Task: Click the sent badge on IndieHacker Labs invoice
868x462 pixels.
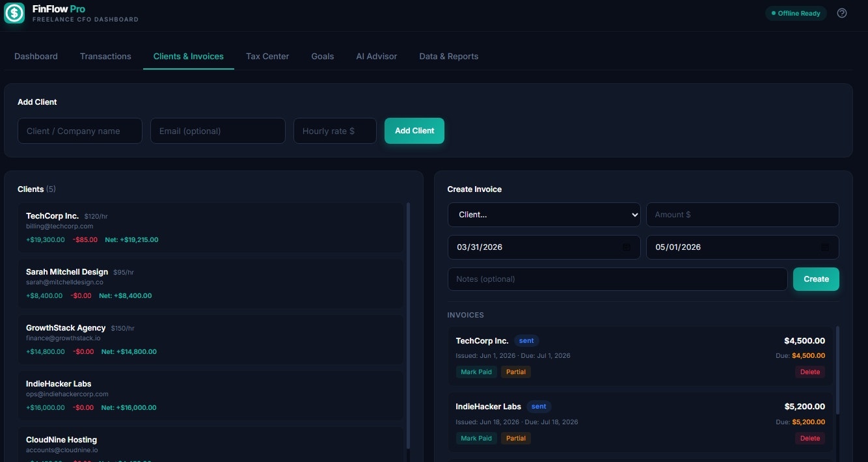Action: (539, 406)
